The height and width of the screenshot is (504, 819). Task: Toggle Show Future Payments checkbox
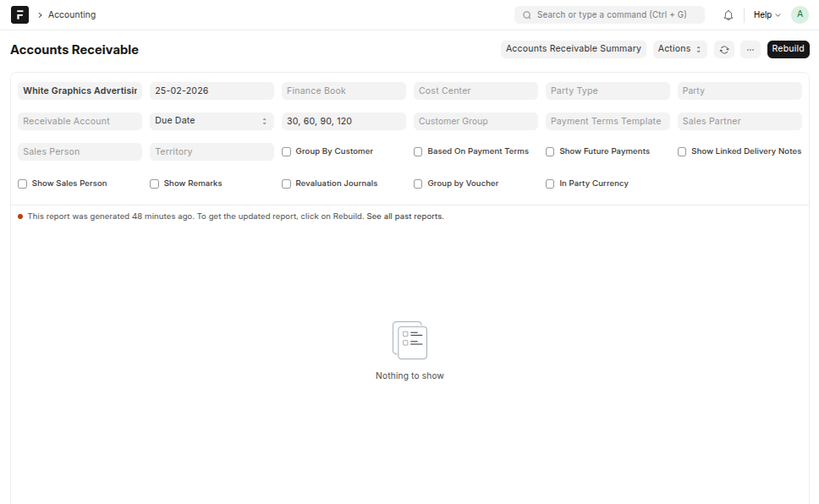tap(550, 152)
